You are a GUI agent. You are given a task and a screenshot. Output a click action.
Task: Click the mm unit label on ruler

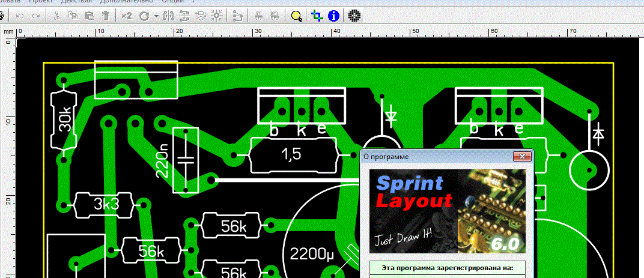tap(8, 31)
